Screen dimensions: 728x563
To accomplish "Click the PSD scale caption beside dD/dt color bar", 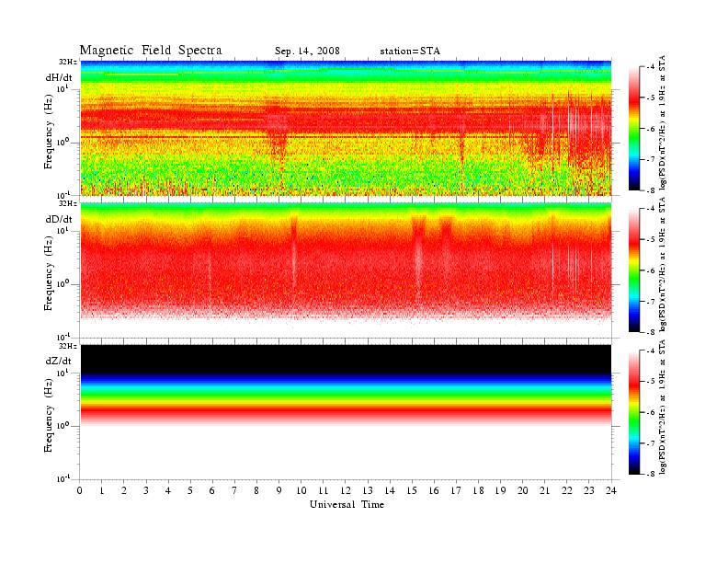I will (663, 264).
